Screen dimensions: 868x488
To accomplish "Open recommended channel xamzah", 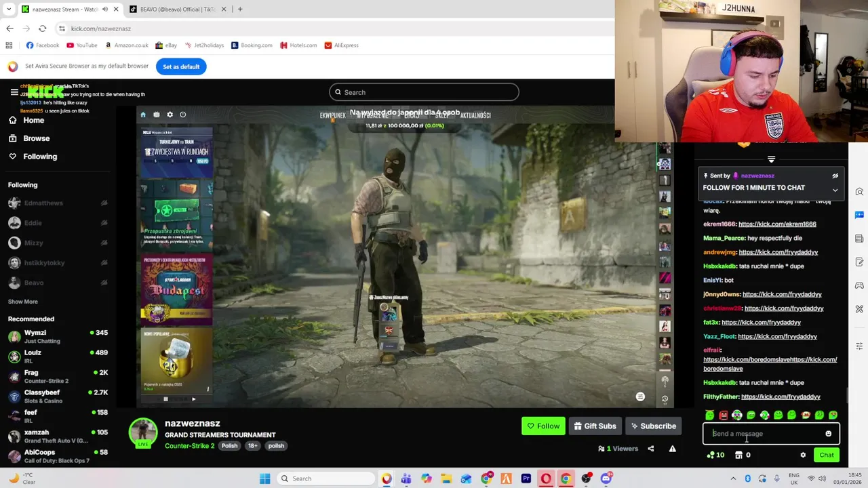I will pyautogui.click(x=58, y=436).
